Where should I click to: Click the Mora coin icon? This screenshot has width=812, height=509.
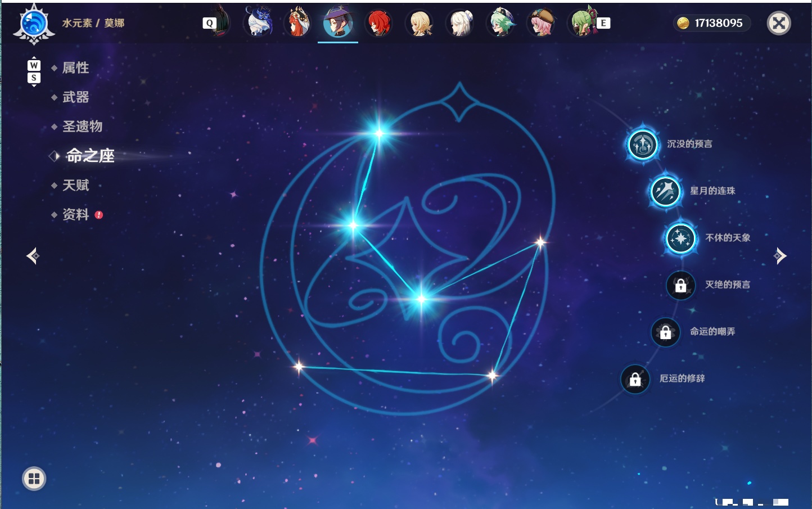pos(683,23)
